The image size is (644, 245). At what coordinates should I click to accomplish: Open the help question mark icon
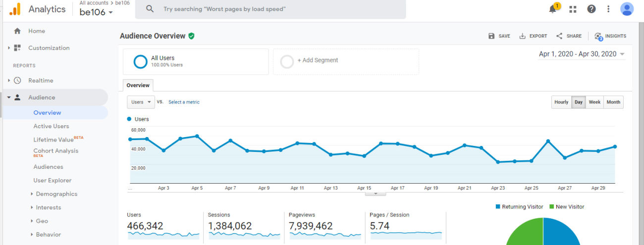pyautogui.click(x=591, y=9)
